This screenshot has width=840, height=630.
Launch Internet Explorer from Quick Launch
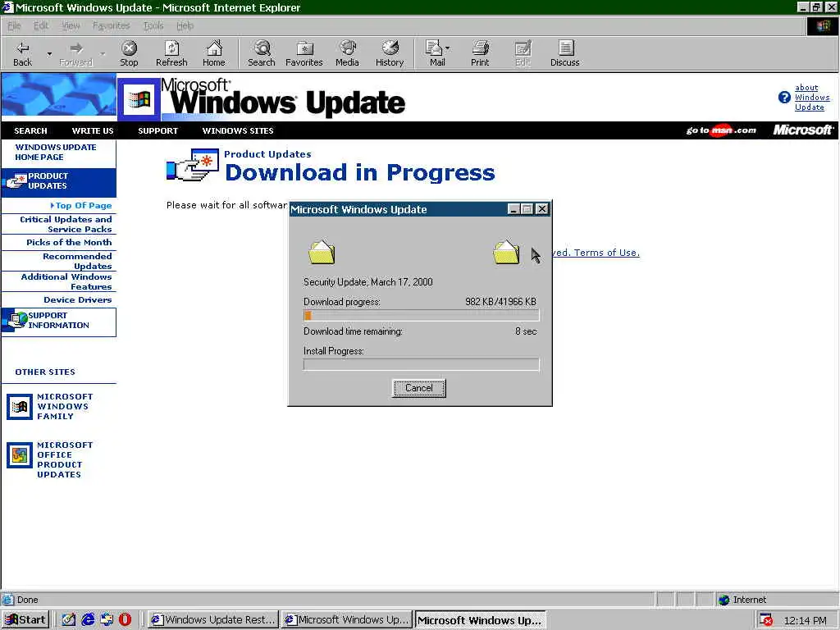tap(88, 620)
